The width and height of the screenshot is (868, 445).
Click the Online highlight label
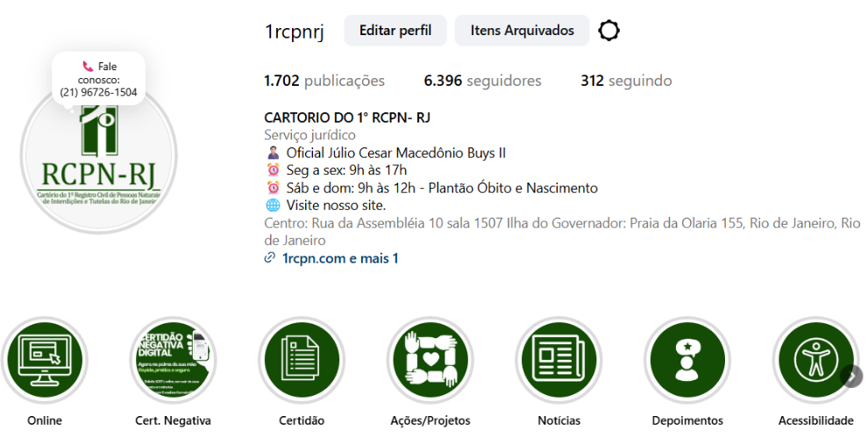pyautogui.click(x=45, y=420)
